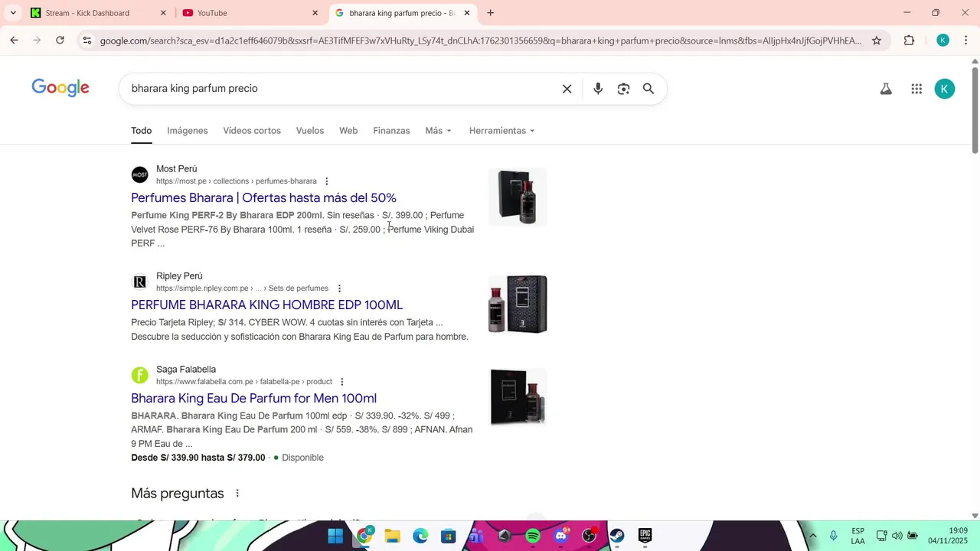Open Most Perú perfume thumbnail
980x551 pixels.
[x=518, y=197]
